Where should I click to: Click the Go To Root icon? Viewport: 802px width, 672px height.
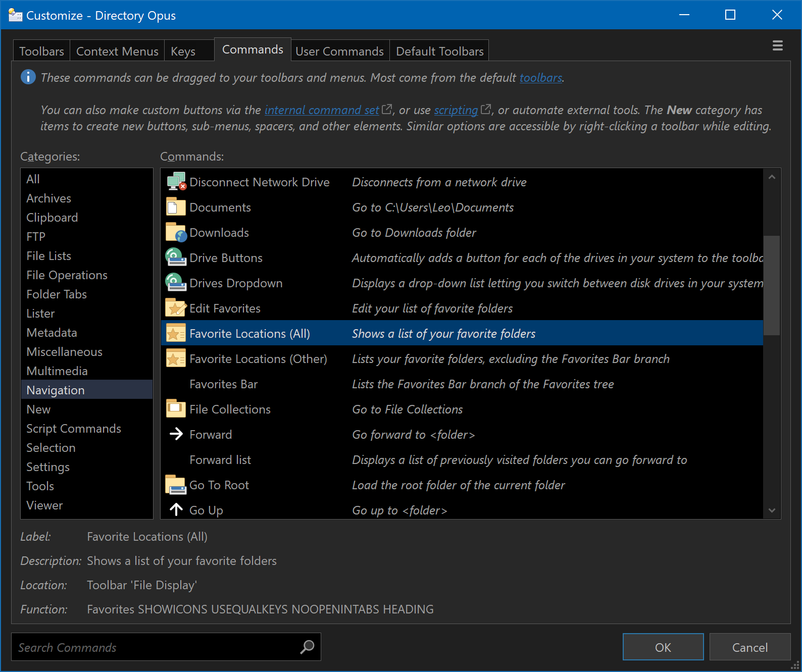tap(176, 485)
